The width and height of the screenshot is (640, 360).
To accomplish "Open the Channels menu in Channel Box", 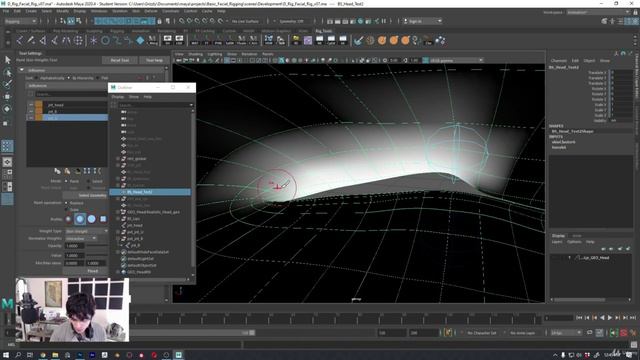I will tap(558, 60).
